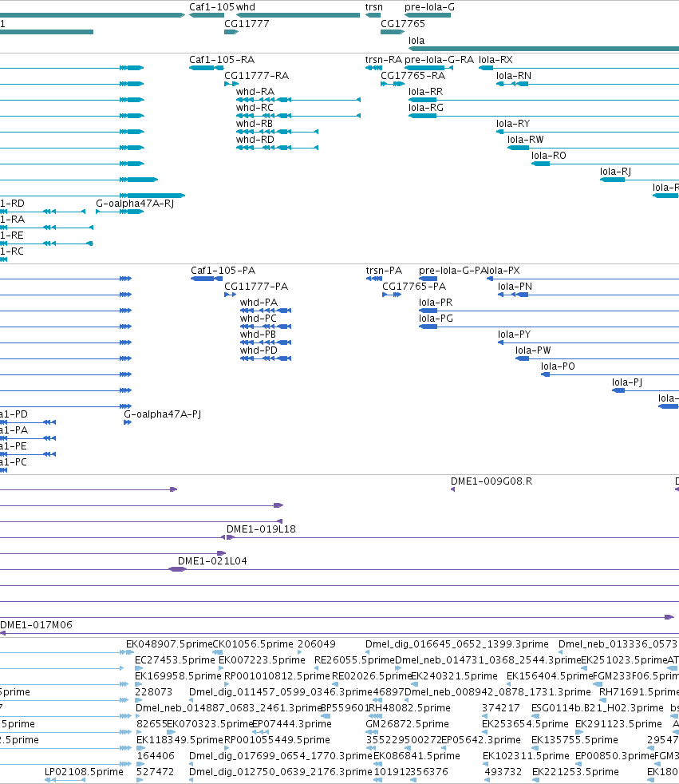Click the lola gene label
The height and width of the screenshot is (784, 679).
(416, 41)
